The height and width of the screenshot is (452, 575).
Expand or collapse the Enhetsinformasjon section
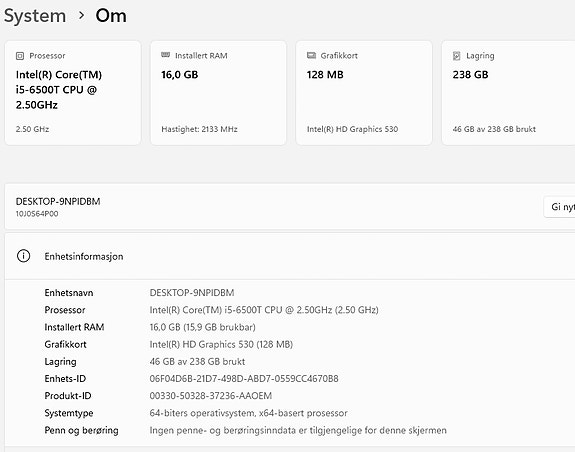290,256
